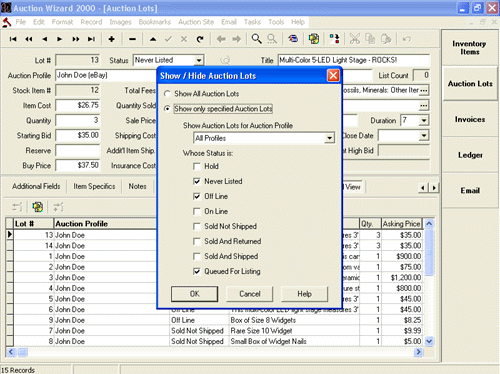Click the scissors Cut icon
This screenshot has width=500, height=374.
pyautogui.click(x=355, y=39)
